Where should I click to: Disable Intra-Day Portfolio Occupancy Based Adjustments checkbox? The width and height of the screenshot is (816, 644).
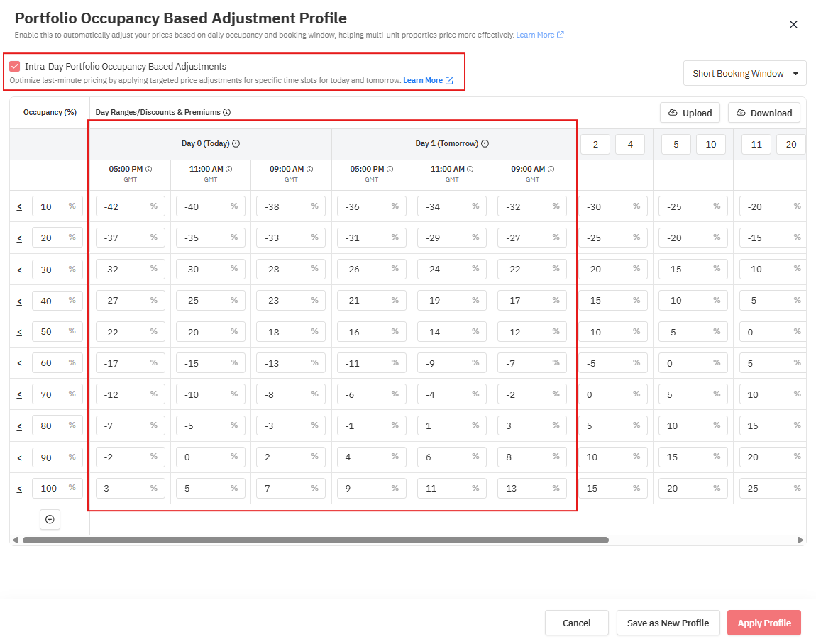pos(15,67)
